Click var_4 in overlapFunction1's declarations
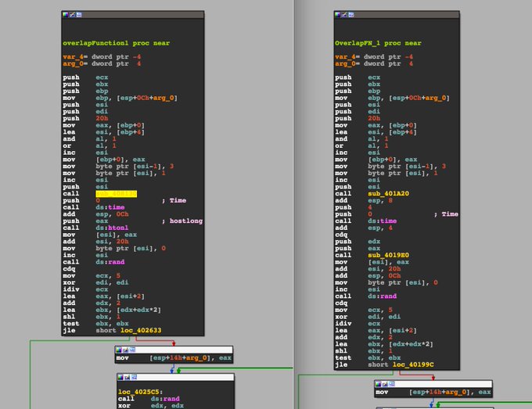This screenshot has height=409, width=532. pyautogui.click(x=74, y=57)
